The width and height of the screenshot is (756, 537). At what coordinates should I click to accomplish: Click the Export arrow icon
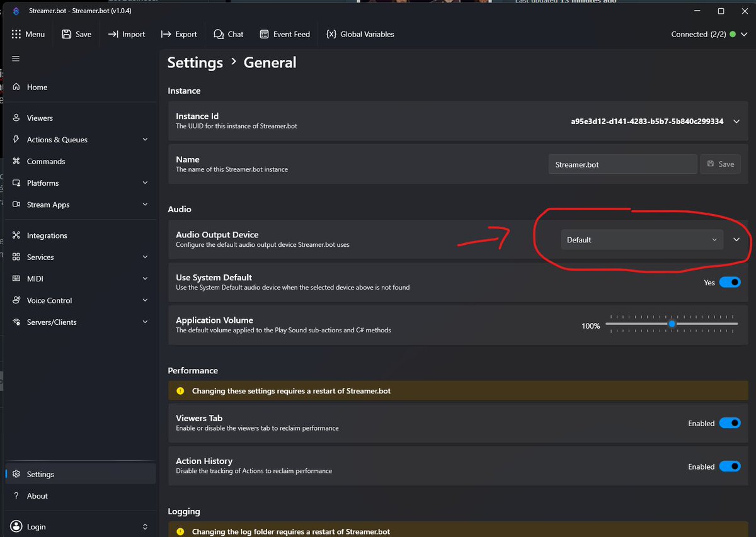tap(166, 34)
